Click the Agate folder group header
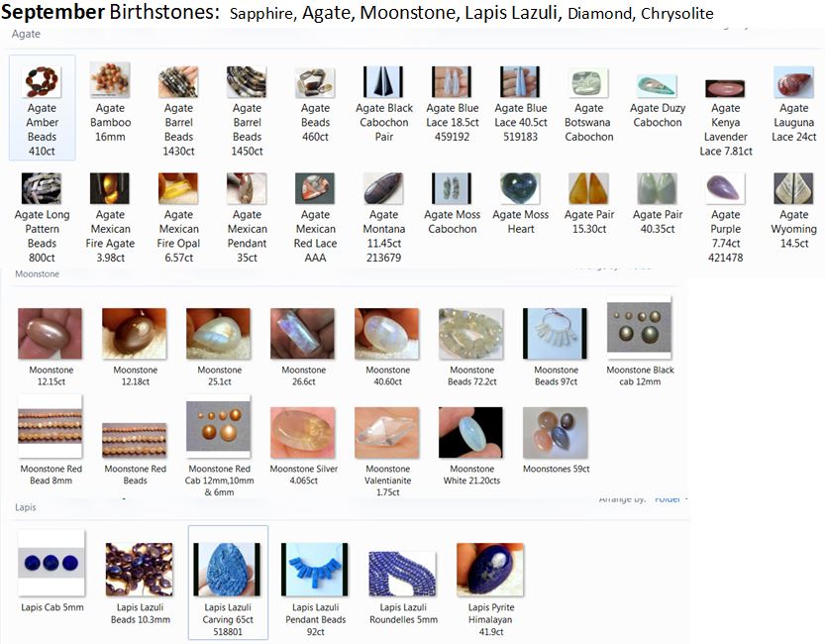 point(26,34)
